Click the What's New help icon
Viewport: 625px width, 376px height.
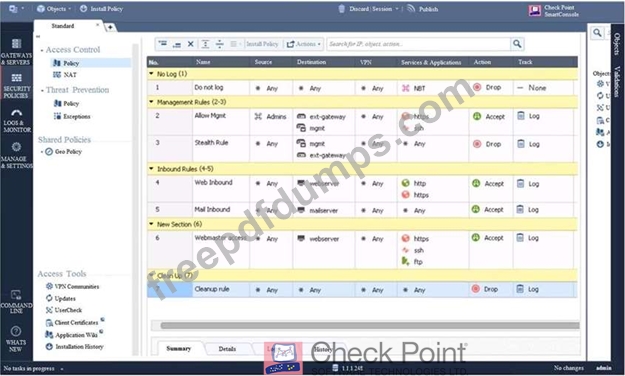[x=16, y=339]
